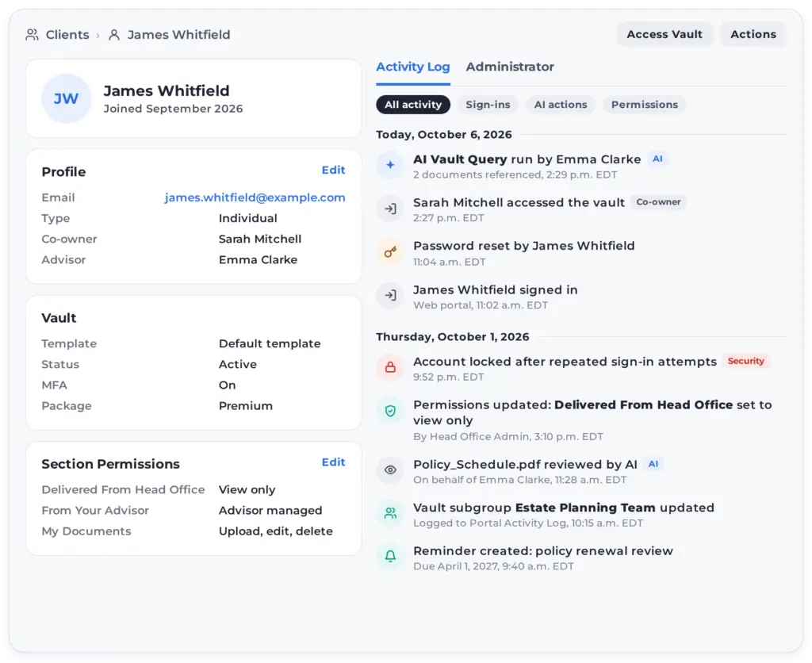Click the 'Individual' type value
The width and height of the screenshot is (812, 663).
[247, 219]
